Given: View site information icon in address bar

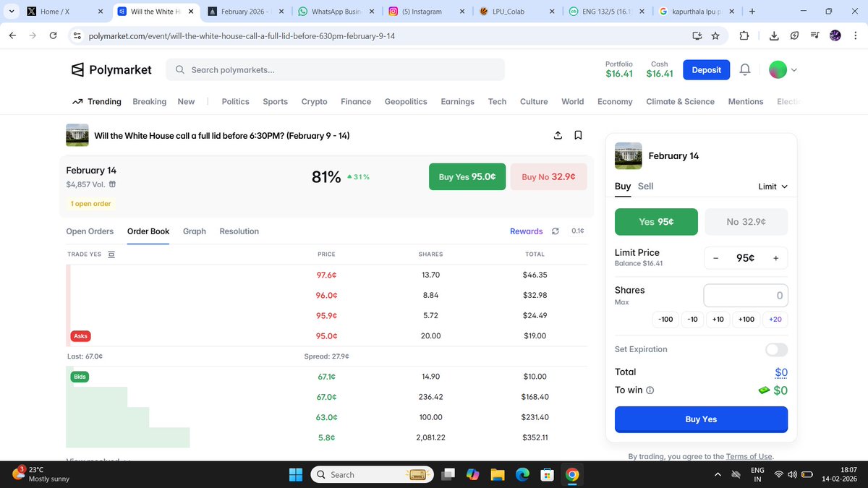Looking at the screenshot, I should (x=78, y=35).
